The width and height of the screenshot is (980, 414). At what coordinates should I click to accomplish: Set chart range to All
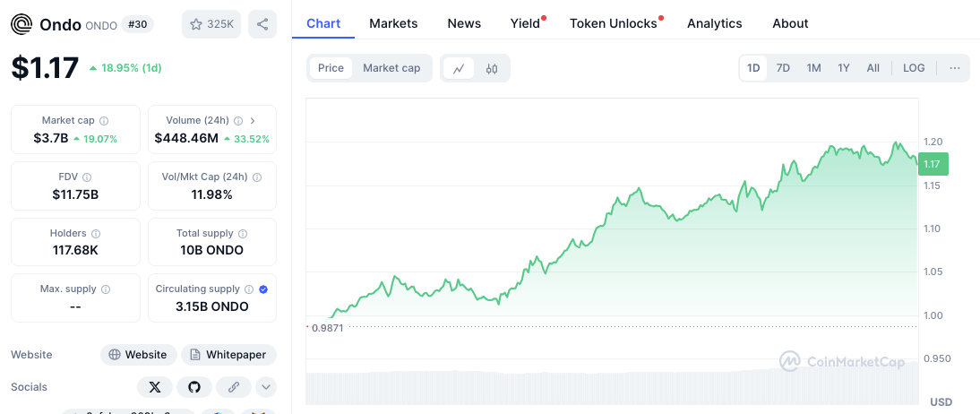(x=873, y=68)
